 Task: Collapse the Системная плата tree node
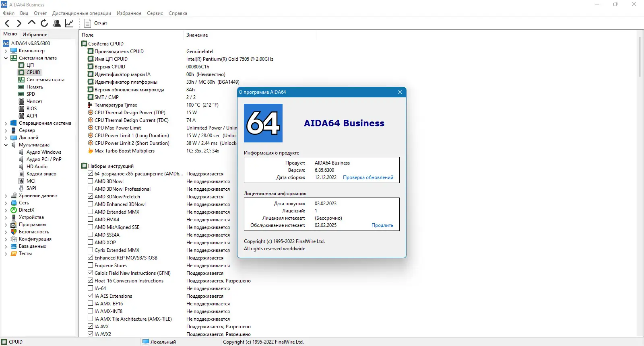(x=6, y=58)
